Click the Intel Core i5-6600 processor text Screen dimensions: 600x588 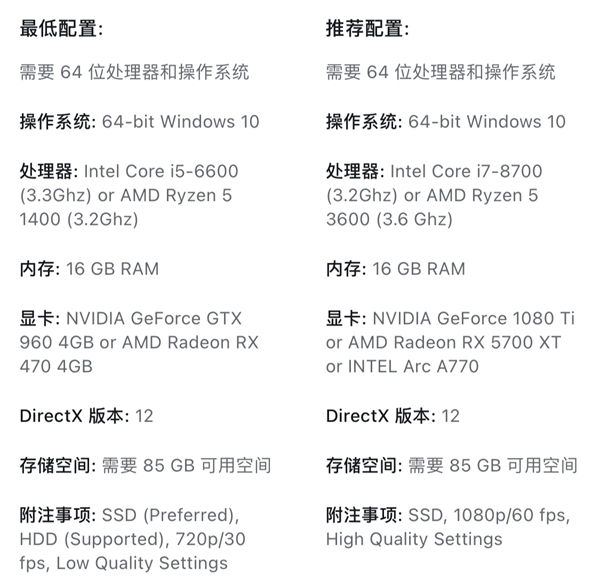(161, 171)
